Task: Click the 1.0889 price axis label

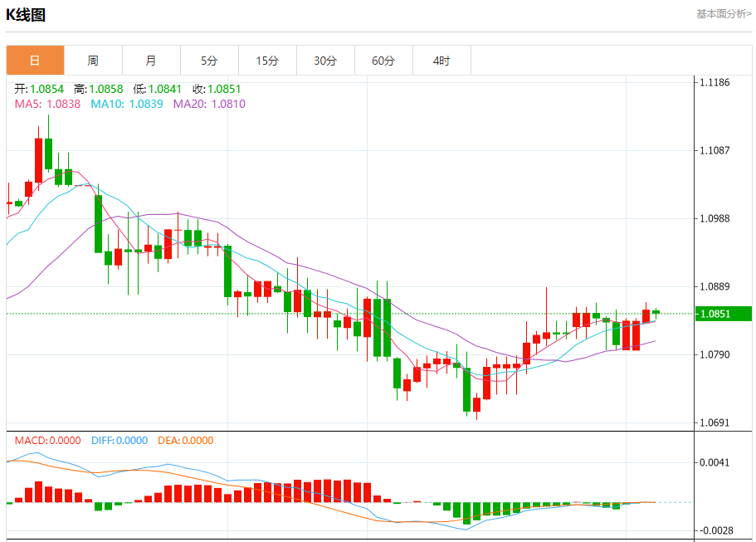Action: click(x=715, y=286)
